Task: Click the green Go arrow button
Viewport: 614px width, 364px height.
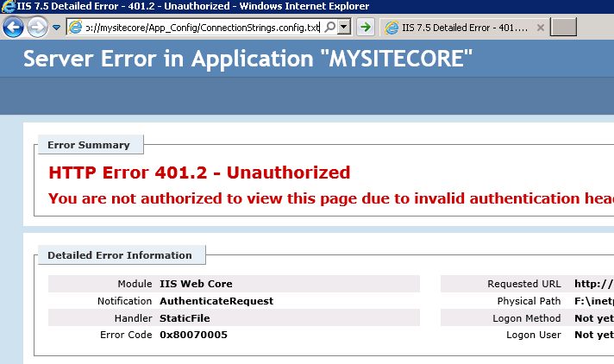Action: pos(366,27)
